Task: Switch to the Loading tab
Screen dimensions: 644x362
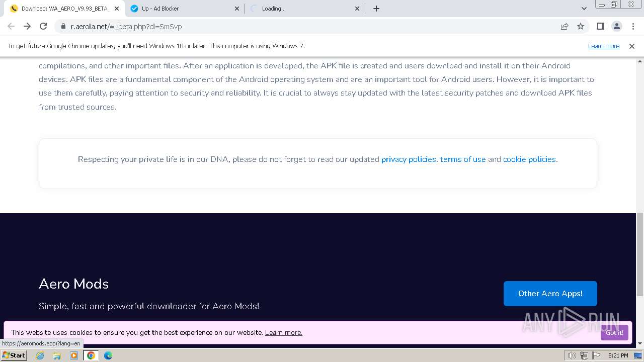Action: pos(305,9)
